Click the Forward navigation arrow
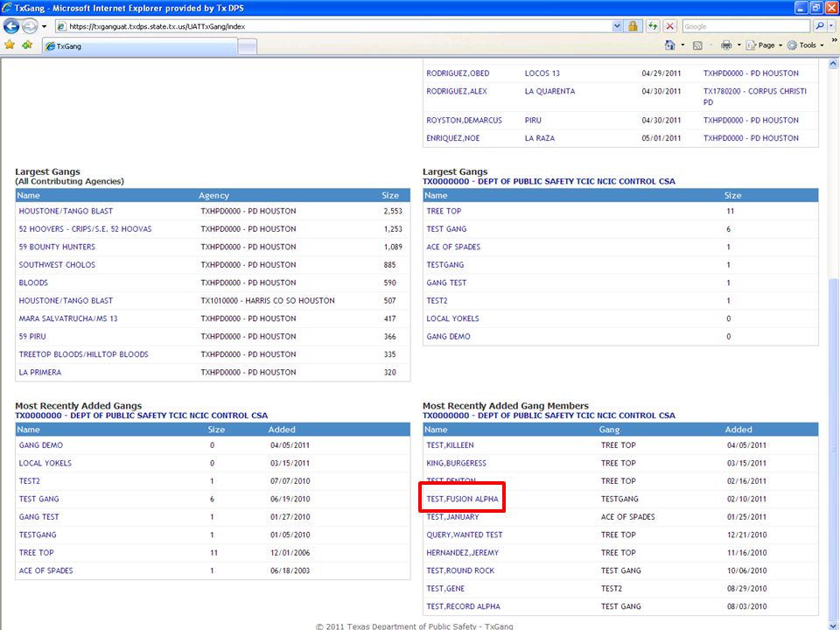This screenshot has height=630, width=840. click(x=30, y=25)
